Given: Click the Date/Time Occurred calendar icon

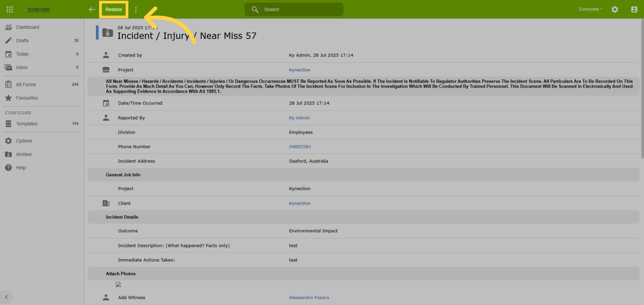Looking at the screenshot, I should (x=106, y=103).
